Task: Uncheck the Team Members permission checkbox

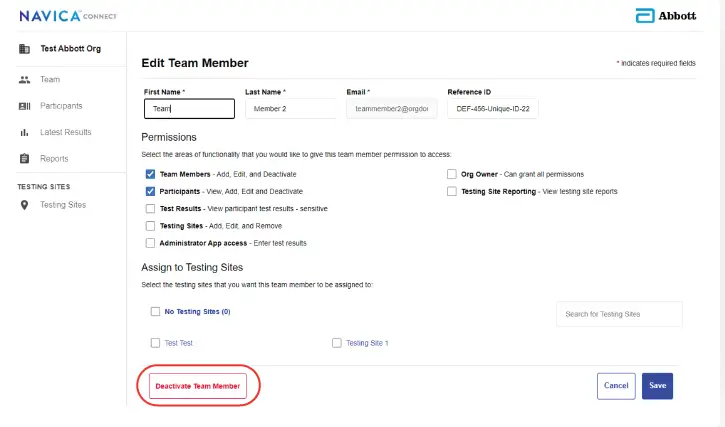Action: coord(150,174)
